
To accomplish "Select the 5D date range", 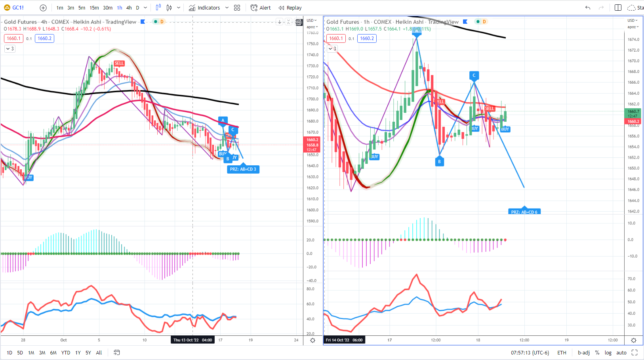I will 20,352.
